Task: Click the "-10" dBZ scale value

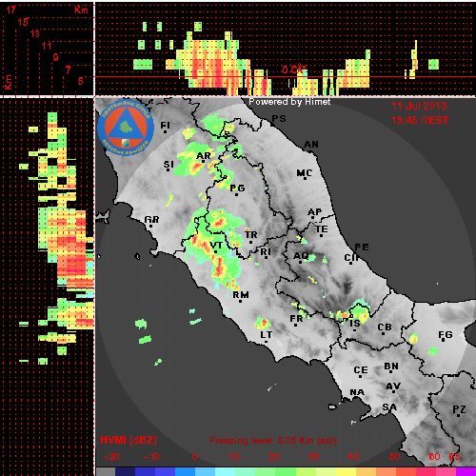Action: click(151, 457)
